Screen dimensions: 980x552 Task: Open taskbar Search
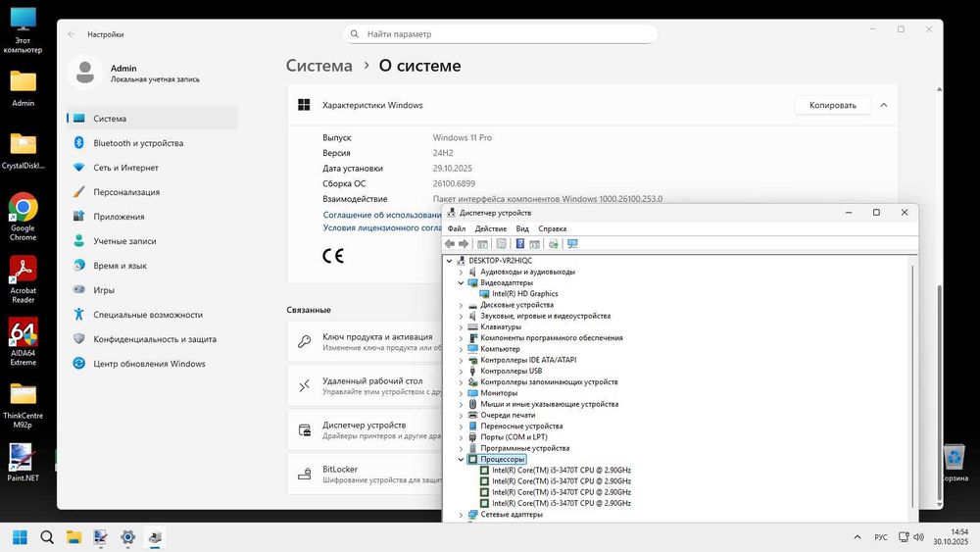[47, 537]
